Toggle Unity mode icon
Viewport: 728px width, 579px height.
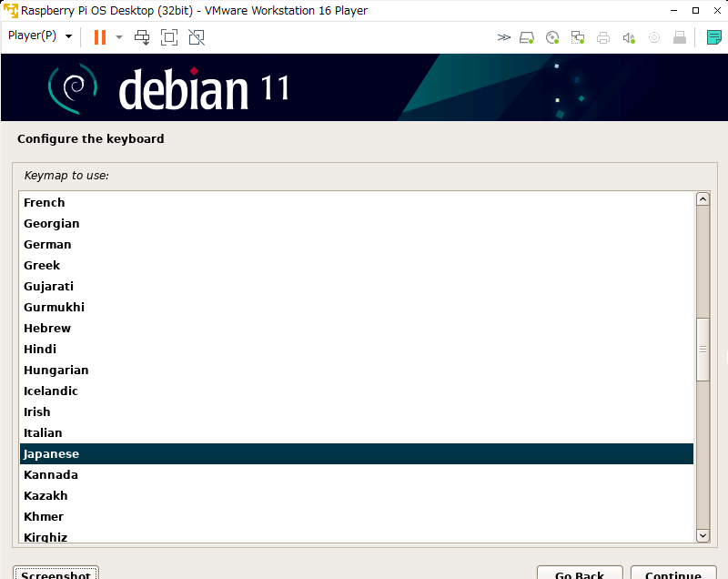tap(197, 37)
